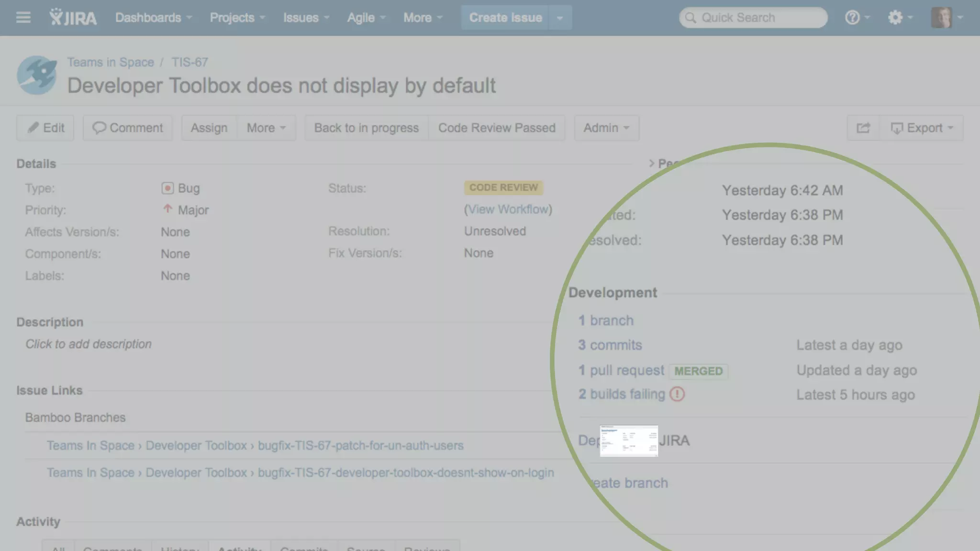The width and height of the screenshot is (980, 551).
Task: Click the Code Review Passed button
Action: click(497, 128)
